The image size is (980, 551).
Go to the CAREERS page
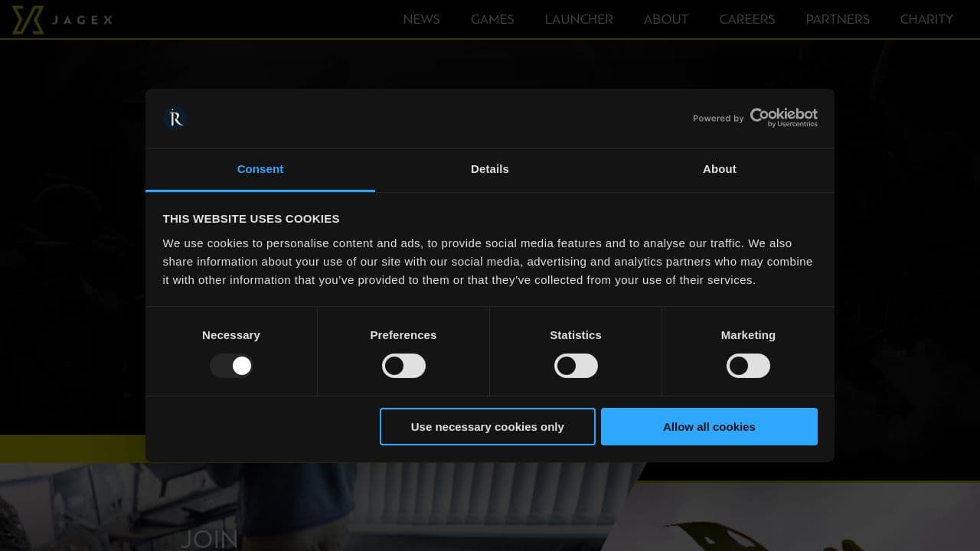pos(747,19)
